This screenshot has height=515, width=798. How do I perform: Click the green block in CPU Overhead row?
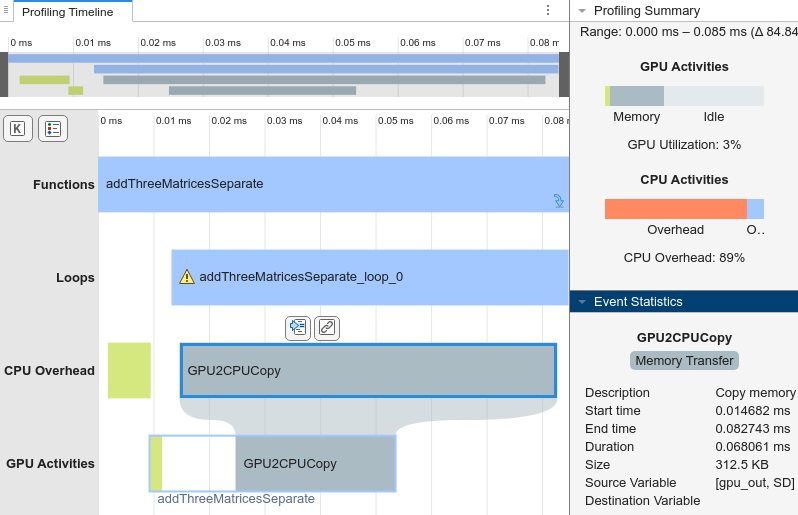[x=129, y=370]
